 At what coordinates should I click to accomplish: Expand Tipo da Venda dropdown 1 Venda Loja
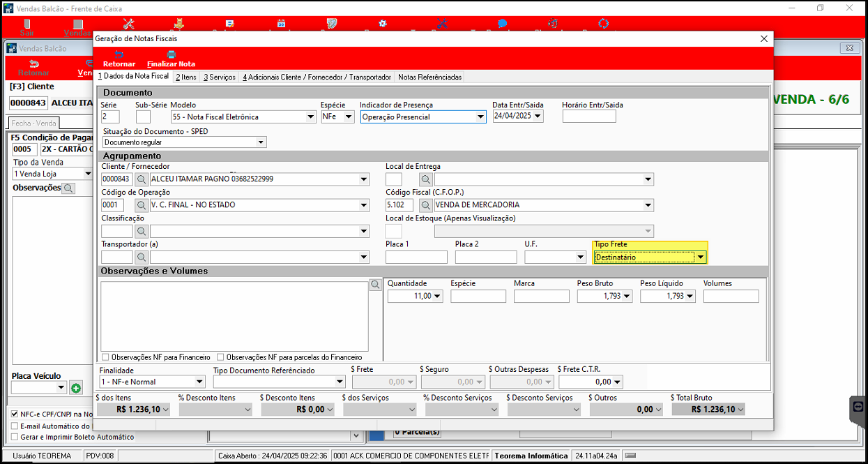click(x=88, y=174)
